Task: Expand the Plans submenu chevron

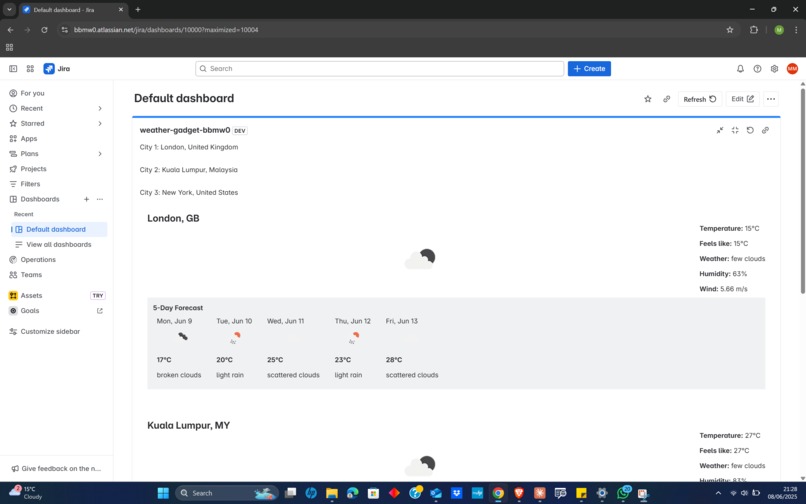Action: 100,154
